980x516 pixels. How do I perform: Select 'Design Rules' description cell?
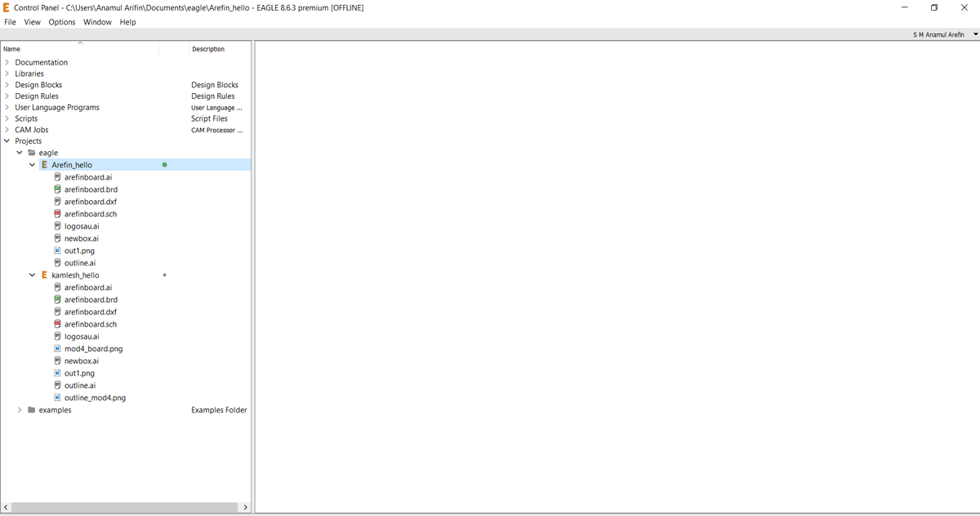tap(213, 96)
